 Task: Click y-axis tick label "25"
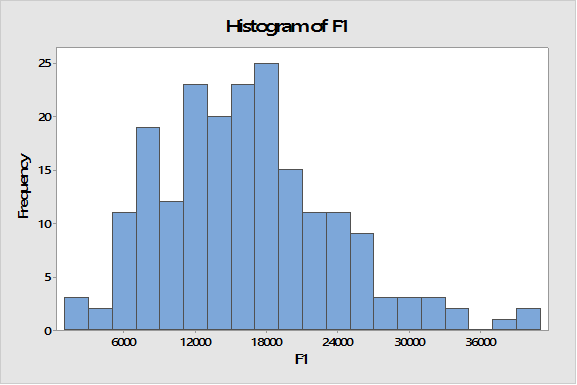pos(45,64)
